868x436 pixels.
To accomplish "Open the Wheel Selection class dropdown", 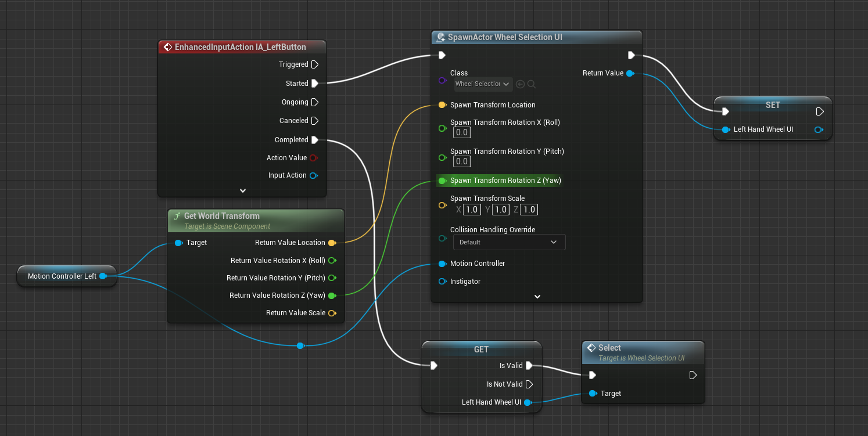I will coord(483,84).
